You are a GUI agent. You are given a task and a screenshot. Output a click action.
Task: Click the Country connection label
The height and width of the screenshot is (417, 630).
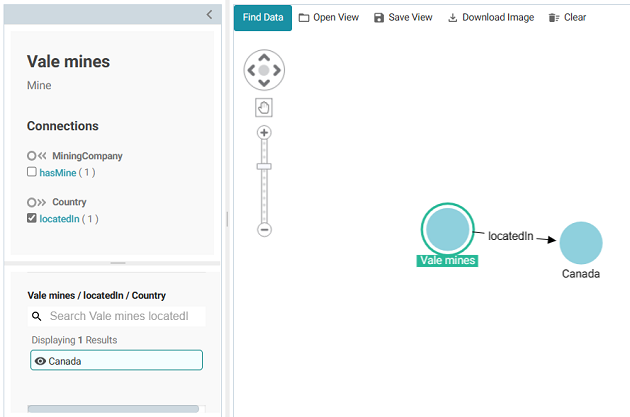pyautogui.click(x=69, y=202)
